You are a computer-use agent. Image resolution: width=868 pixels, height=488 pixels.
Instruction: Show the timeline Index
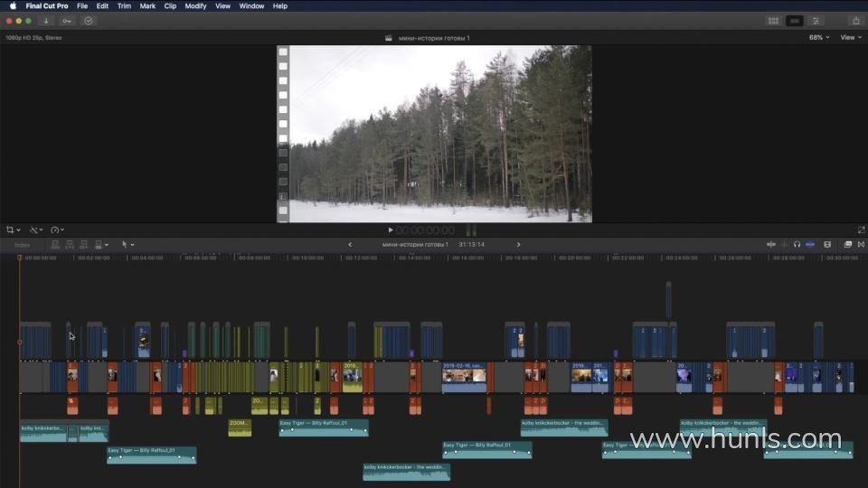[22, 245]
